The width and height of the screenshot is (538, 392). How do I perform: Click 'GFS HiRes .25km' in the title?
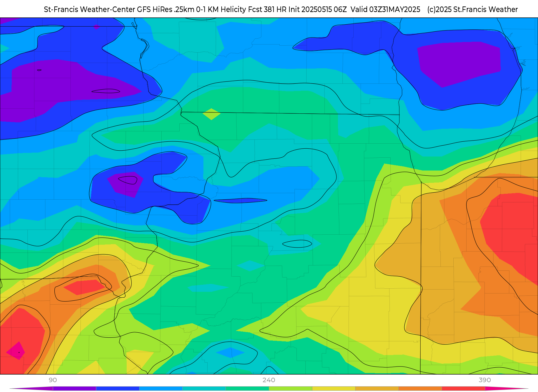tap(166, 10)
